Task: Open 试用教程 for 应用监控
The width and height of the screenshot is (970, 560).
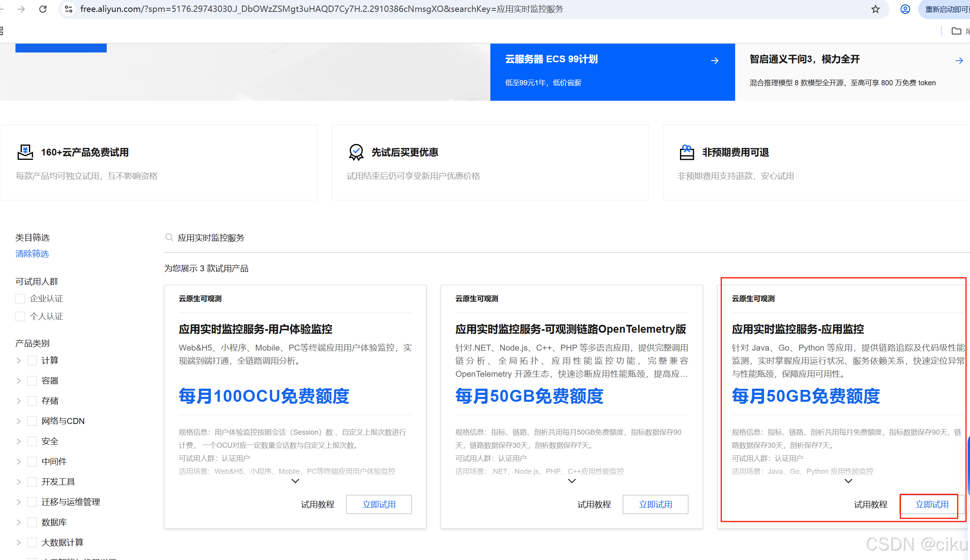Action: click(x=871, y=504)
